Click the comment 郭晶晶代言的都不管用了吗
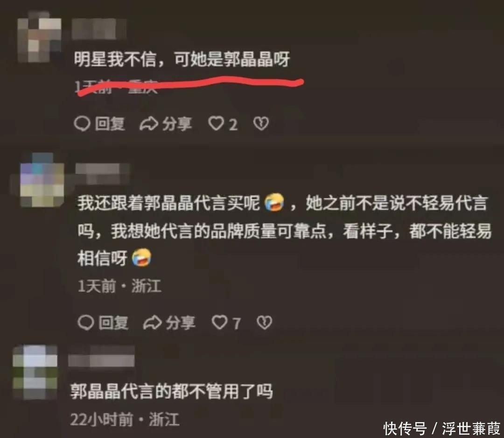This screenshot has width=504, height=438. point(172,391)
